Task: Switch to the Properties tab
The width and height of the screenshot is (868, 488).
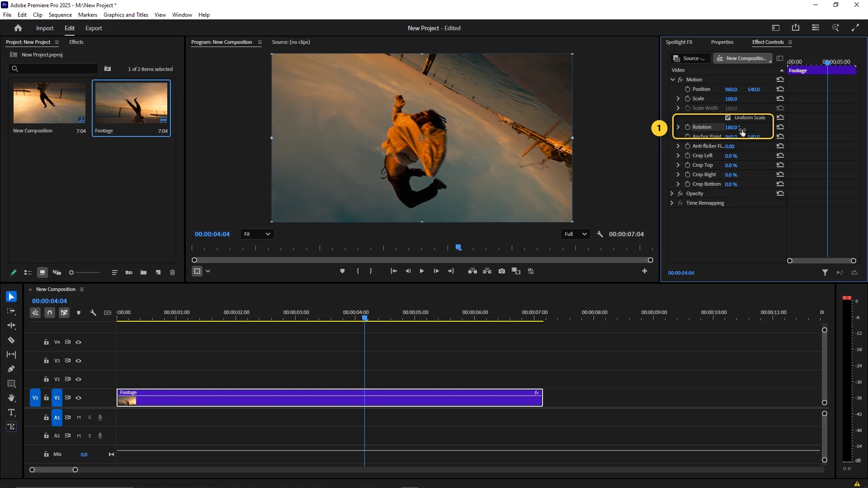Action: (722, 42)
